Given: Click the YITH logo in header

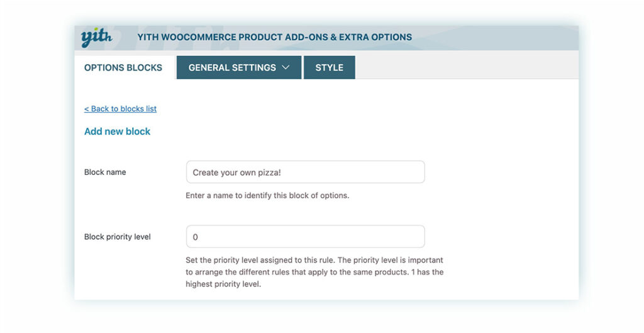Looking at the screenshot, I should point(96,38).
